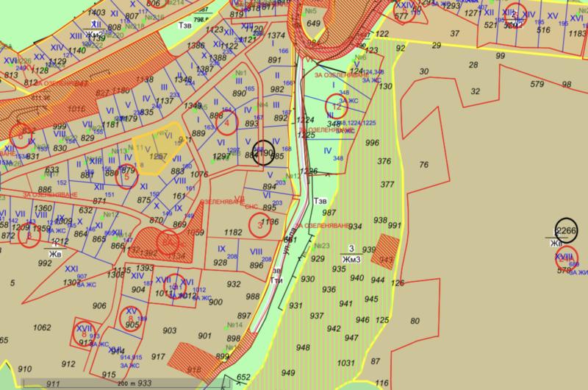Click the black circle marker labeled 2266
This screenshot has height=390, width=588.
pos(565,230)
